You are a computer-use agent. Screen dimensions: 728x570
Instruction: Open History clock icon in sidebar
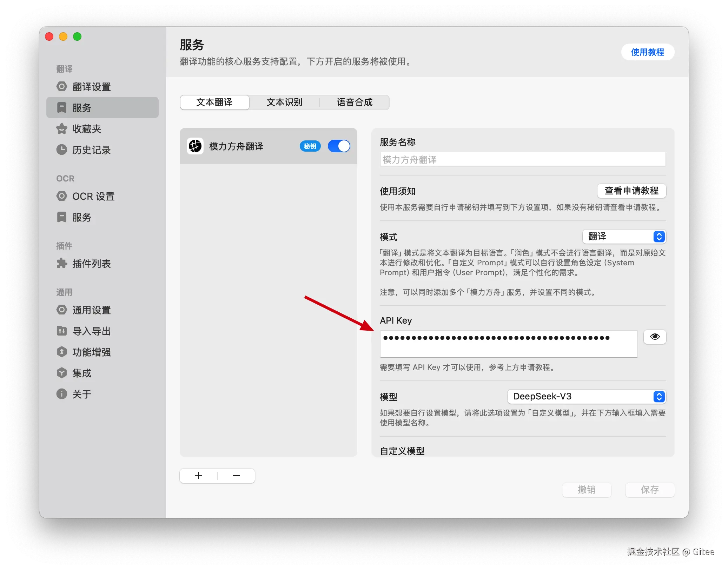[62, 150]
